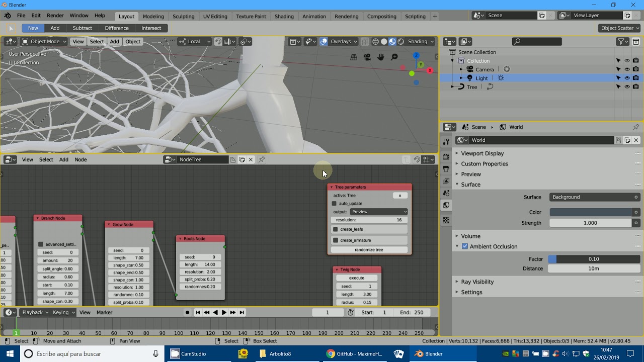Open the outliner filter icon
This screenshot has height=362, width=644.
point(623,41)
